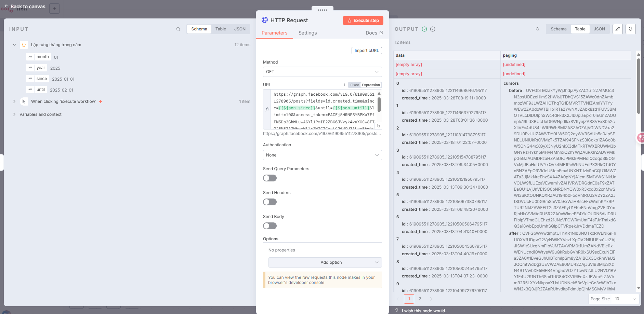
Task: Click URL field scrollbar thumb
Action: point(379,105)
